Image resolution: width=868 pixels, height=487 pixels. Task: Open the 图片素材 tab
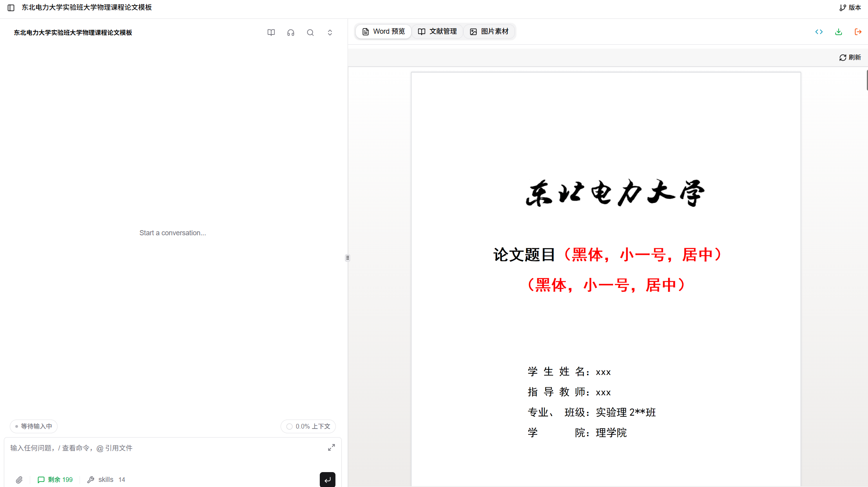(489, 31)
